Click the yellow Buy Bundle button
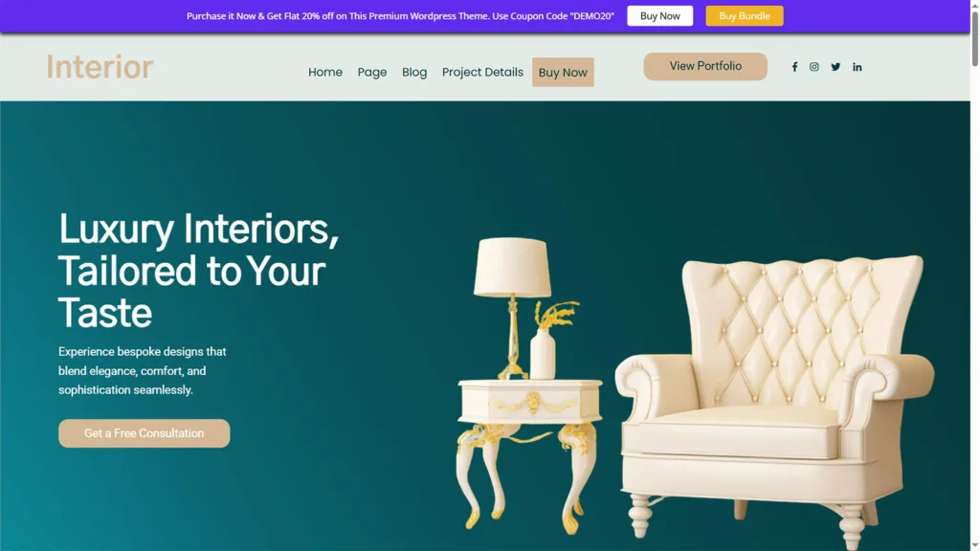980x551 pixels. tap(744, 16)
